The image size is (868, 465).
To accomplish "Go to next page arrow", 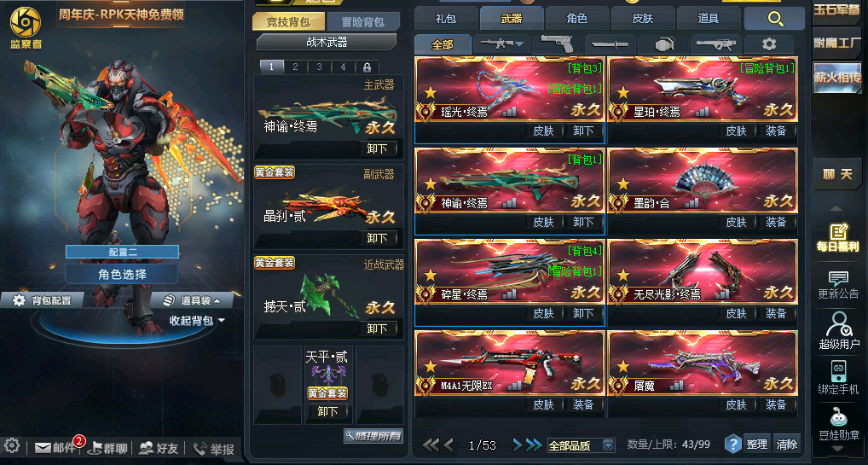I will [517, 445].
